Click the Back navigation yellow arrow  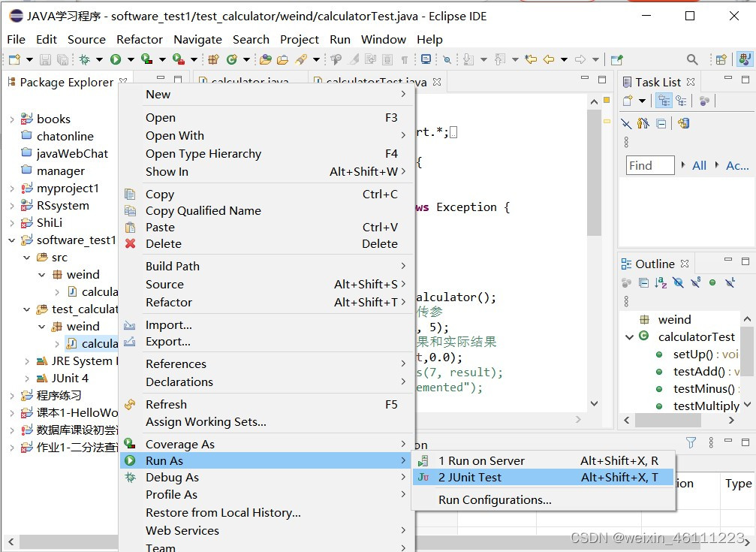point(549,59)
